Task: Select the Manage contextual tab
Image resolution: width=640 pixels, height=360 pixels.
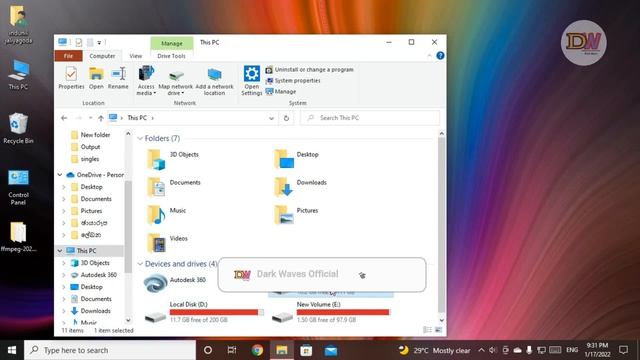Action: pos(172,43)
